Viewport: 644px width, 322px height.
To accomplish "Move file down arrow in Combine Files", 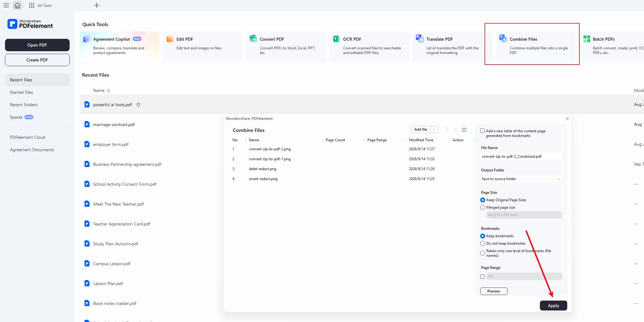I will pos(455,129).
